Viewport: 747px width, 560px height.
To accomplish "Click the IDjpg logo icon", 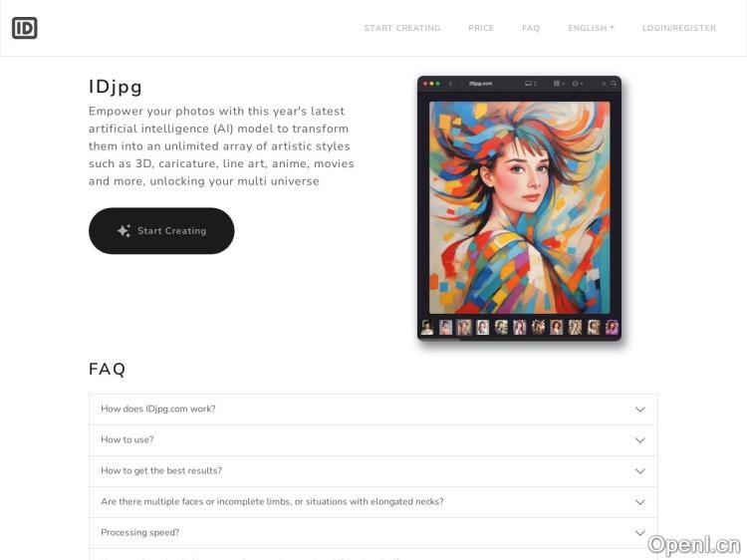I will 25,28.
